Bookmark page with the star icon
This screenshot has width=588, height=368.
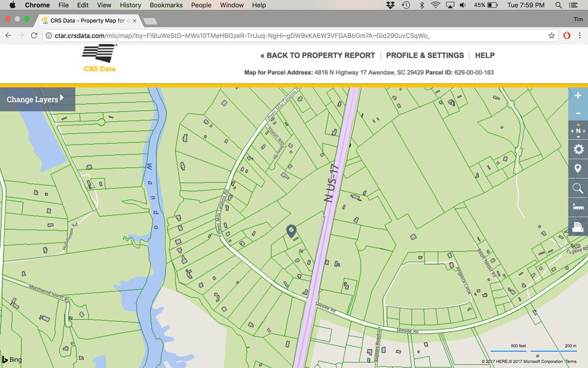point(552,35)
